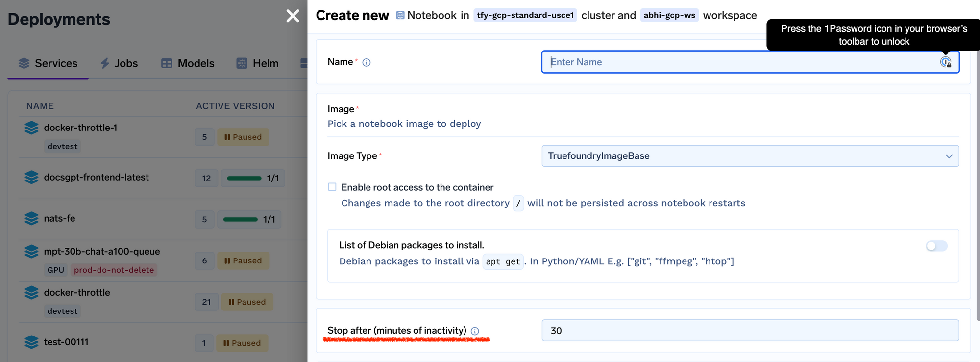Click the mpt-30b-chat-a100-queue service icon

31,252
